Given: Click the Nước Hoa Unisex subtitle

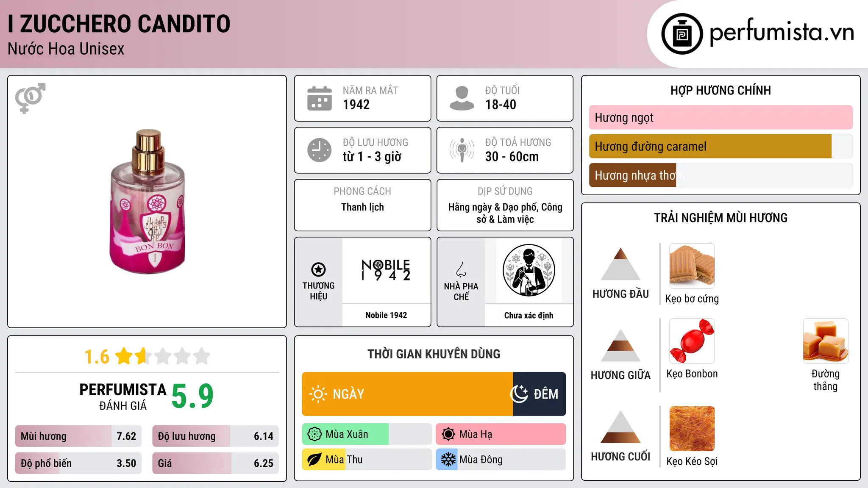Looking at the screenshot, I should (66, 49).
